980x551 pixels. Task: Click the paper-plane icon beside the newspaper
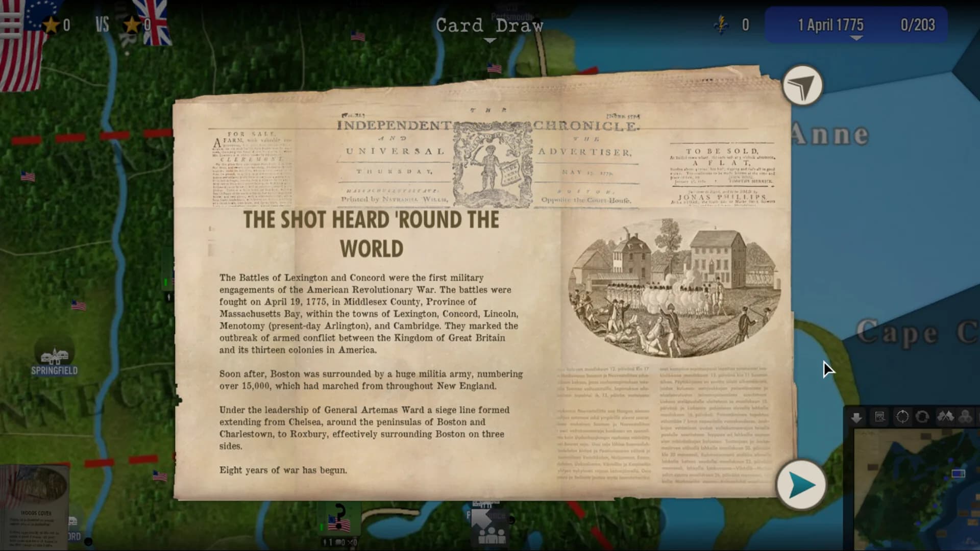click(x=802, y=85)
